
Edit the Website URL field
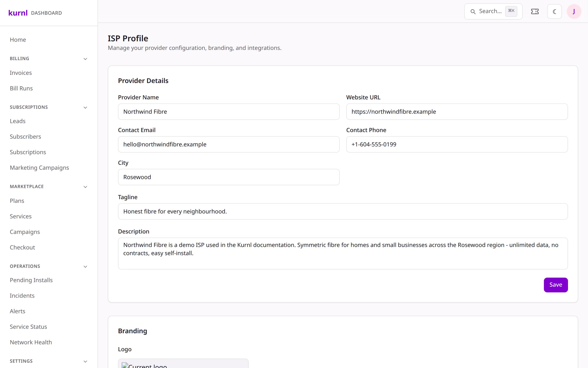pyautogui.click(x=457, y=112)
